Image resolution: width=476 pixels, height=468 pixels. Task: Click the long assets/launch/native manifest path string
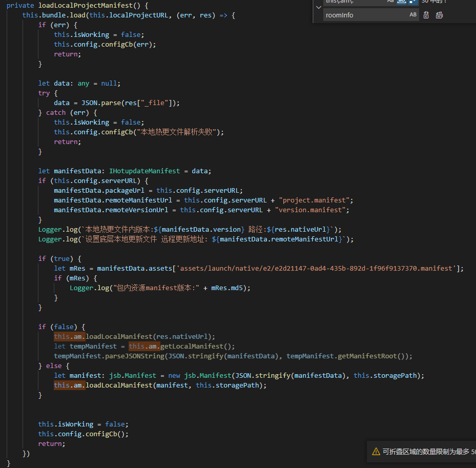(316, 269)
